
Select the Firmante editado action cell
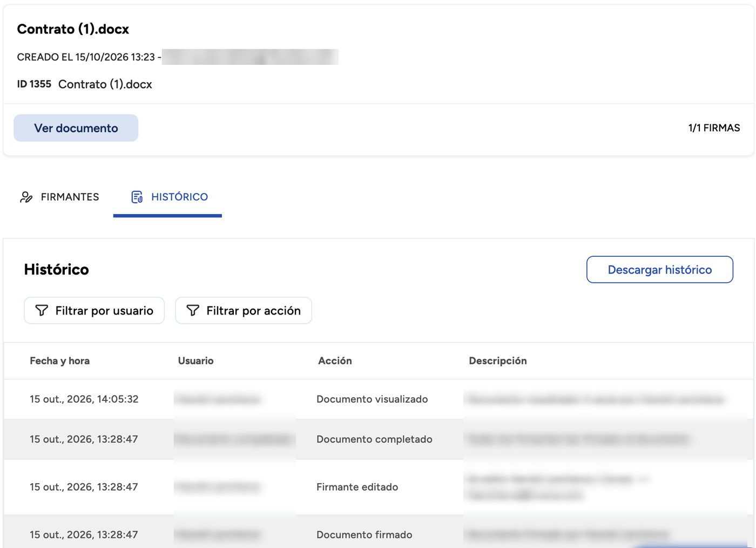[357, 487]
